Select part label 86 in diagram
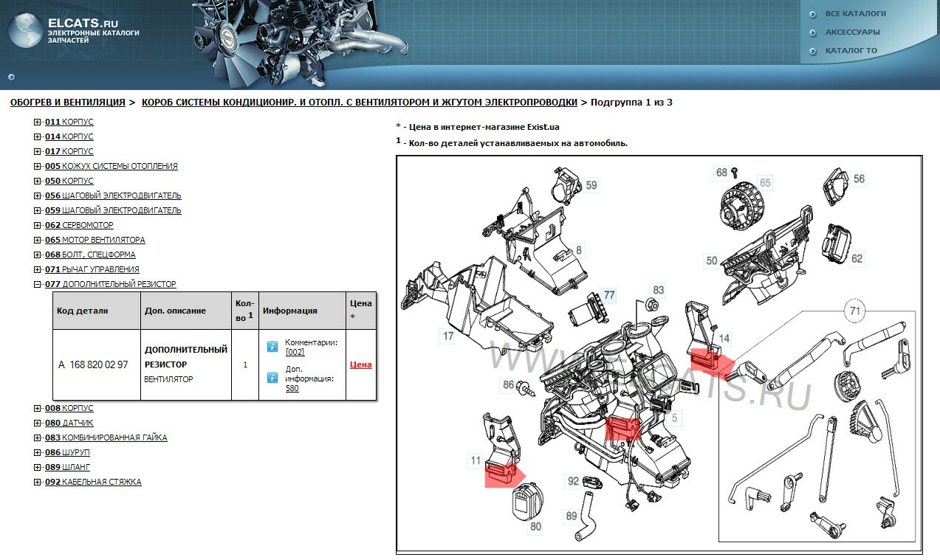The image size is (940, 560). click(509, 384)
